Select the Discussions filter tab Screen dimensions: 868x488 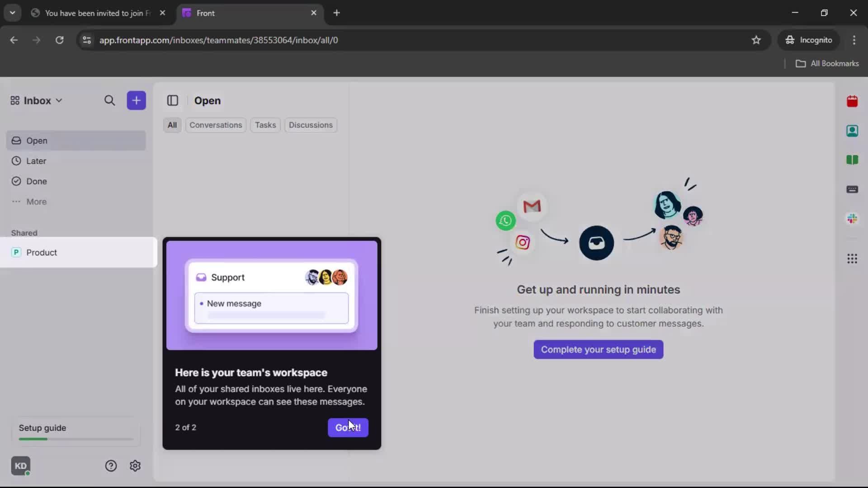pos(311,125)
